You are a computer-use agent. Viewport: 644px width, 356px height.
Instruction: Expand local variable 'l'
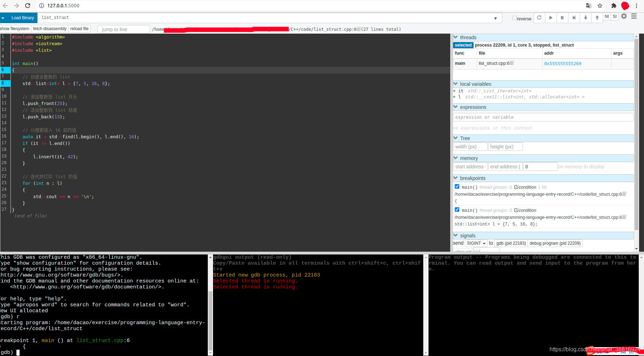coord(454,97)
